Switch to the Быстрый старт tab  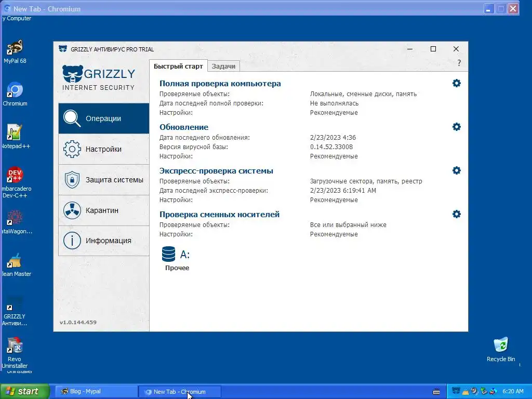pyautogui.click(x=178, y=66)
